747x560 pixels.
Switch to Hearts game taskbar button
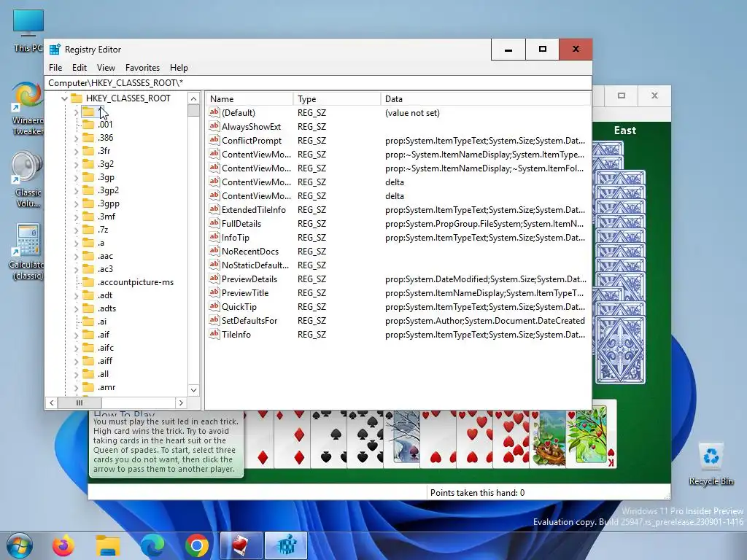(x=241, y=545)
